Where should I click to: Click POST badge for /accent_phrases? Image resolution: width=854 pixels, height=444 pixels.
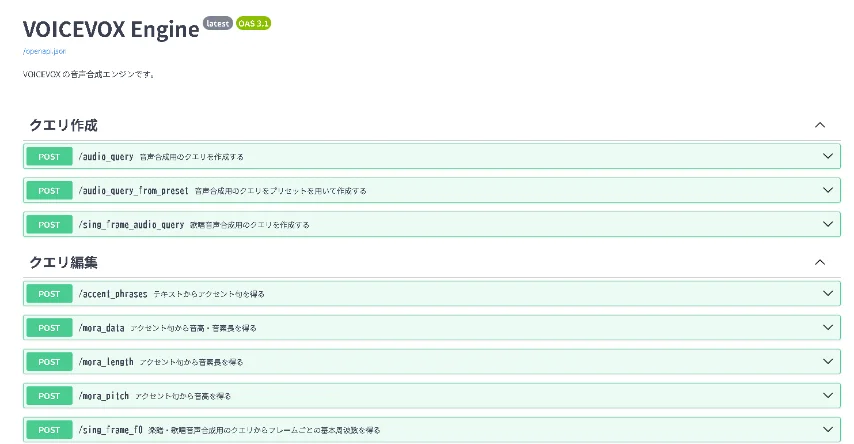[x=49, y=294]
